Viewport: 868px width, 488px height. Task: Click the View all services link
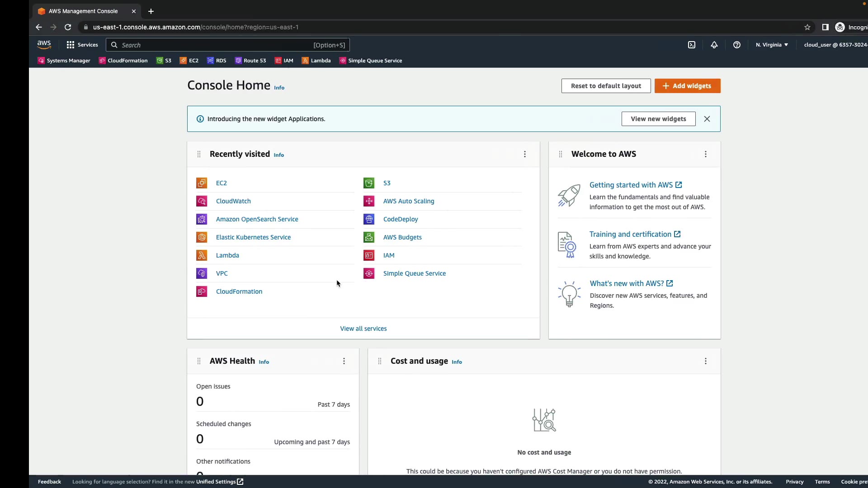[x=363, y=328]
